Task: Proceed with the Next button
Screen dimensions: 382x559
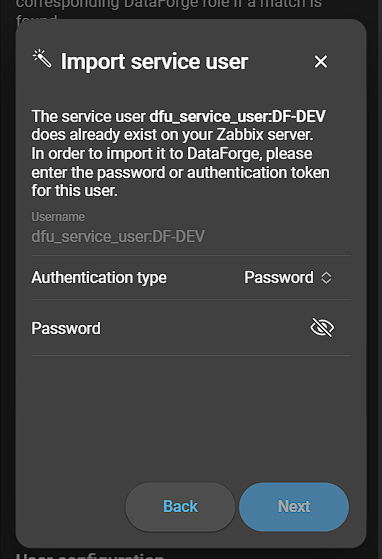Action: click(294, 507)
